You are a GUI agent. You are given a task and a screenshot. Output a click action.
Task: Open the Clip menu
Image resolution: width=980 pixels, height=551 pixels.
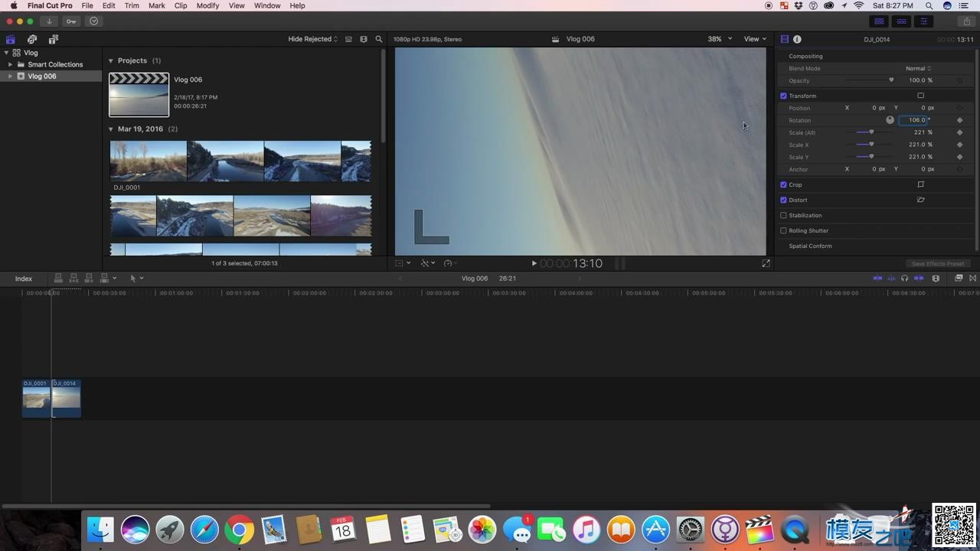click(181, 5)
